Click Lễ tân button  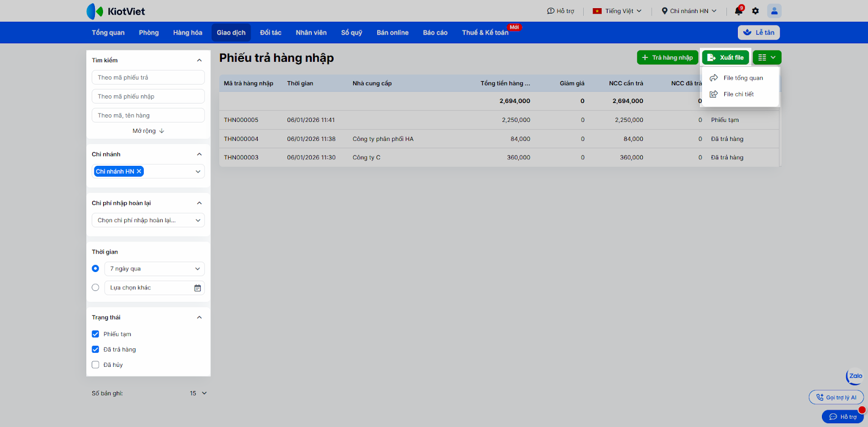coord(759,33)
